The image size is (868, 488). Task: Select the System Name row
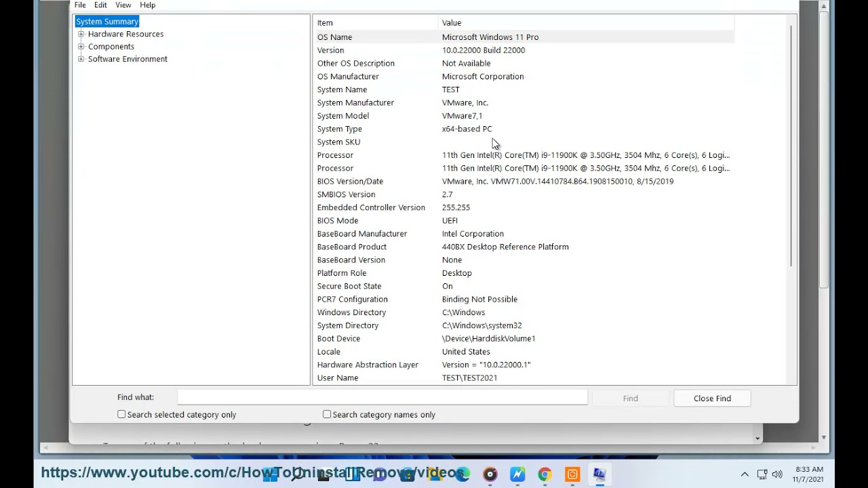524,89
